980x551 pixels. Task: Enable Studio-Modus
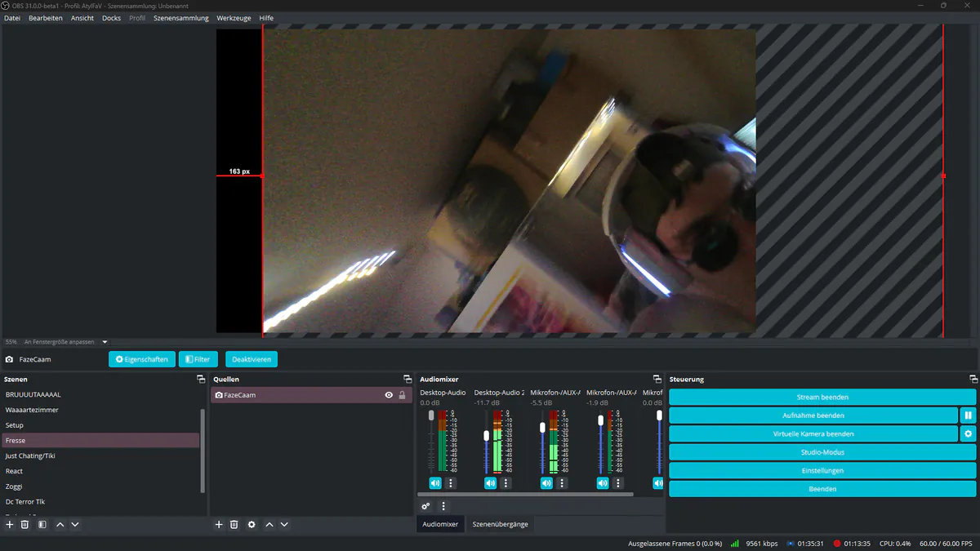coord(822,452)
